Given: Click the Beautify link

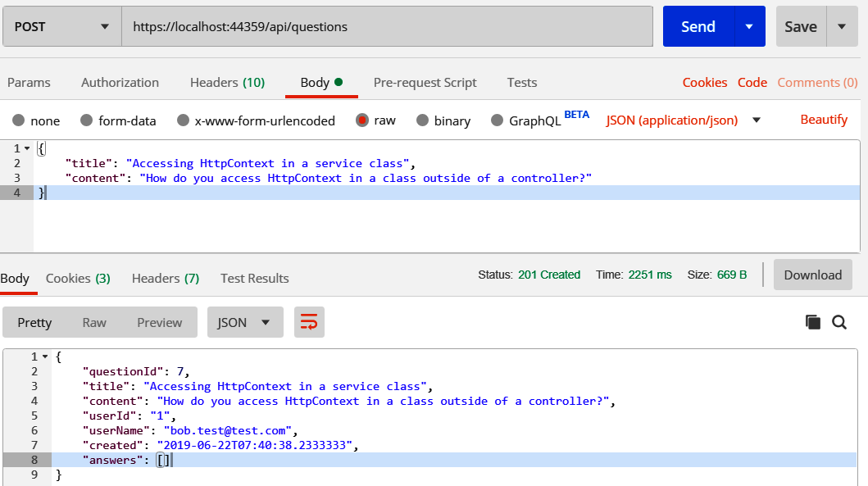Looking at the screenshot, I should 824,120.
